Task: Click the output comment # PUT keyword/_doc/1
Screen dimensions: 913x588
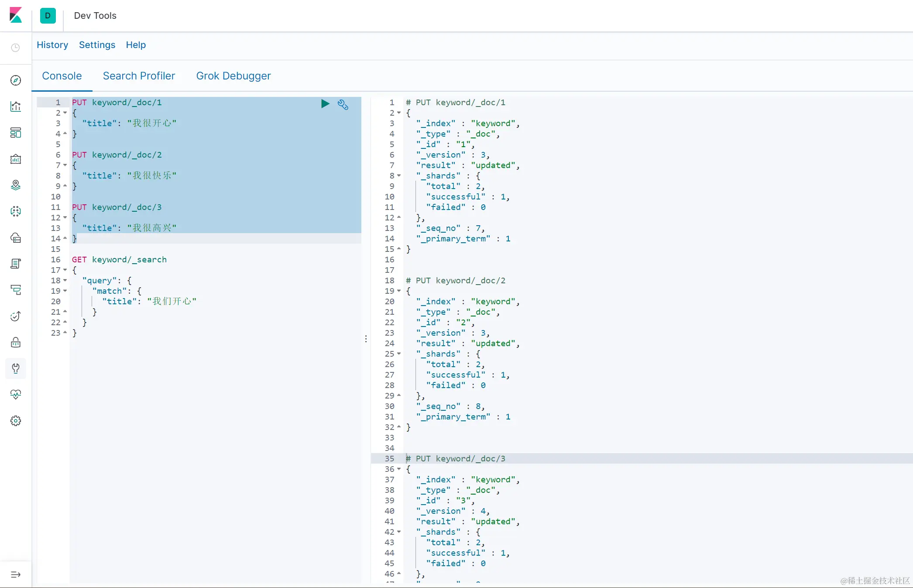Action: pyautogui.click(x=456, y=102)
